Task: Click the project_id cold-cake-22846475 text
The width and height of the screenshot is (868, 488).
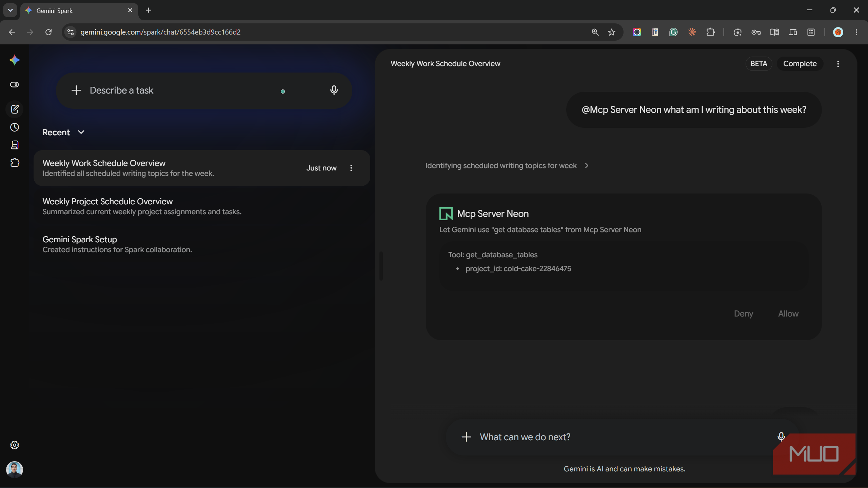Action: pyautogui.click(x=518, y=269)
